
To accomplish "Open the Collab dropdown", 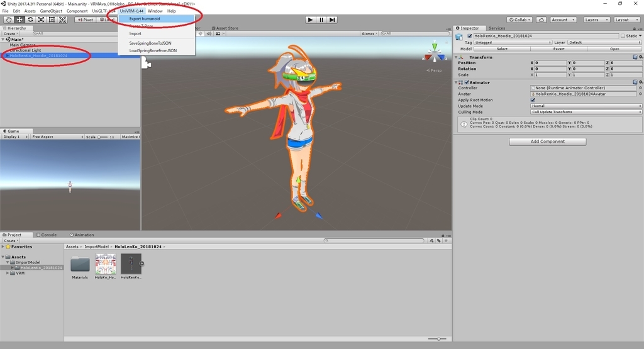I will (519, 19).
